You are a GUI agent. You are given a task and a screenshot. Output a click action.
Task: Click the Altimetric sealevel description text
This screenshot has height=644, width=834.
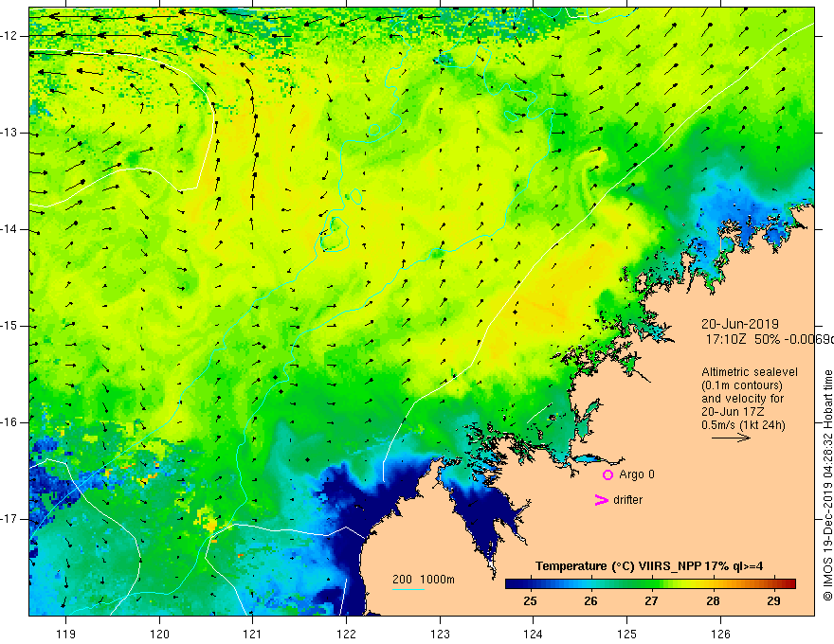coord(750,391)
